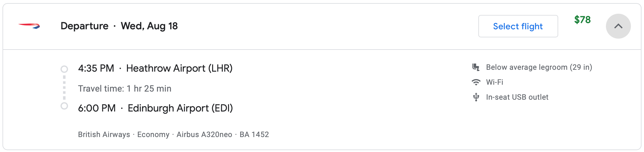Select flight button for this departure
The image size is (644, 152).
coord(518,26)
